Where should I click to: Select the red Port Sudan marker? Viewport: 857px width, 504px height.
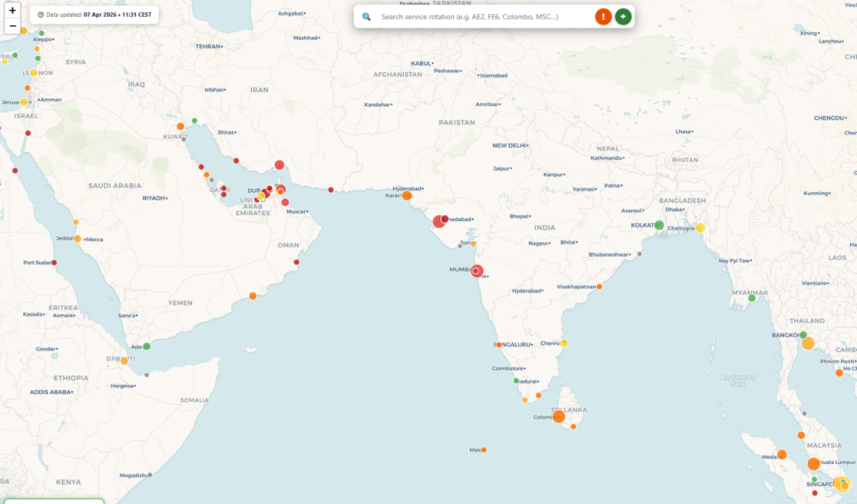click(54, 263)
